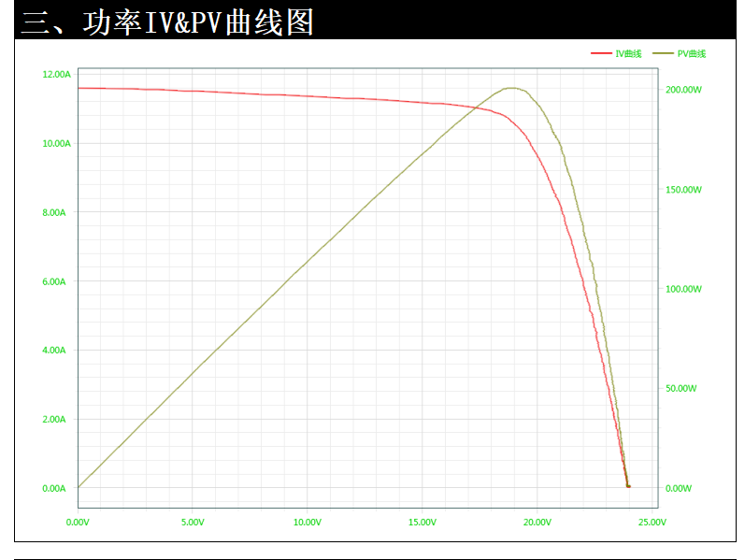Click the 50.00W right axis label

coord(681,388)
